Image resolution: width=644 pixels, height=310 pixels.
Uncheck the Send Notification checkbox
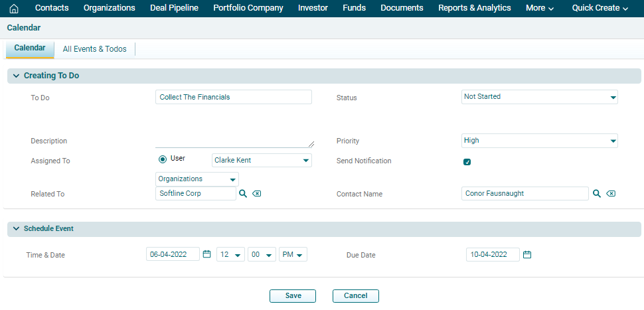tap(467, 161)
